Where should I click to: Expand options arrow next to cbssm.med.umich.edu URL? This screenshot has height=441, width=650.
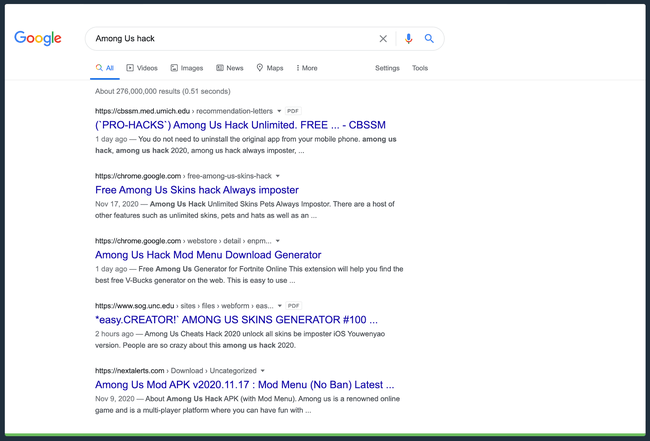[x=279, y=111]
